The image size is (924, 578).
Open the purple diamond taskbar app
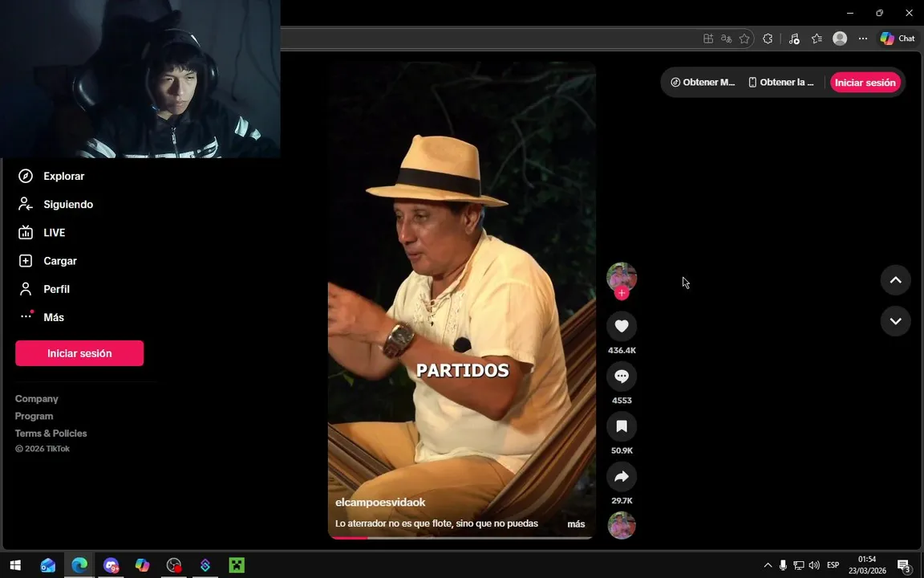205,565
